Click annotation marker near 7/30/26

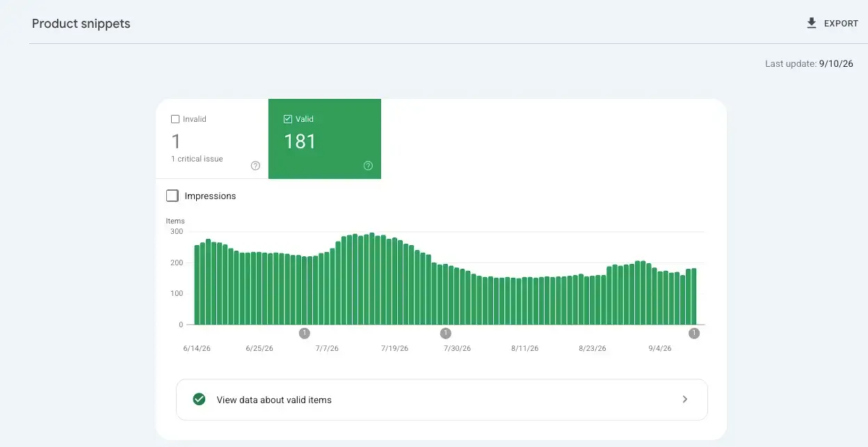[446, 334]
